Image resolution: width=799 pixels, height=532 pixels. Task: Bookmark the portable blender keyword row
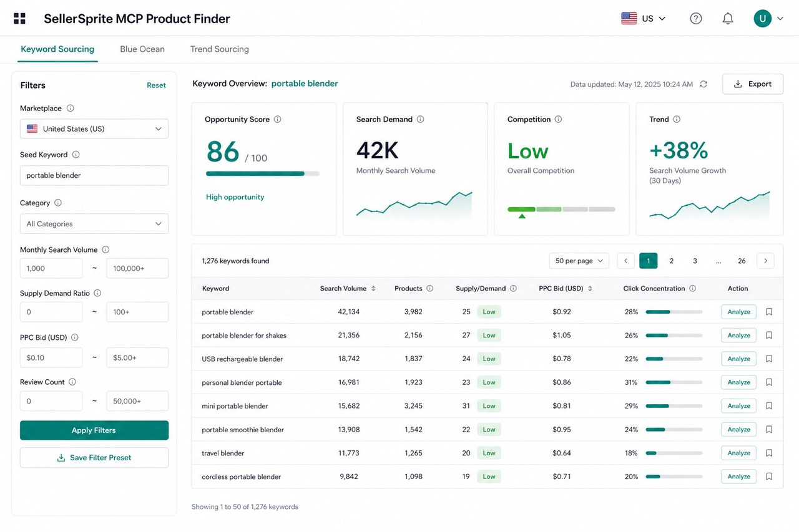point(769,312)
